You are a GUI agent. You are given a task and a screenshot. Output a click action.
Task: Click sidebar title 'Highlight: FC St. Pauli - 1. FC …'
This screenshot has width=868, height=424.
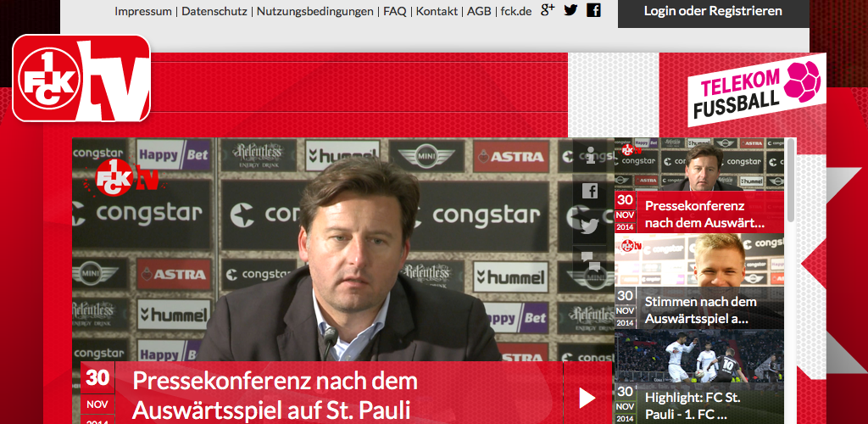click(693, 405)
